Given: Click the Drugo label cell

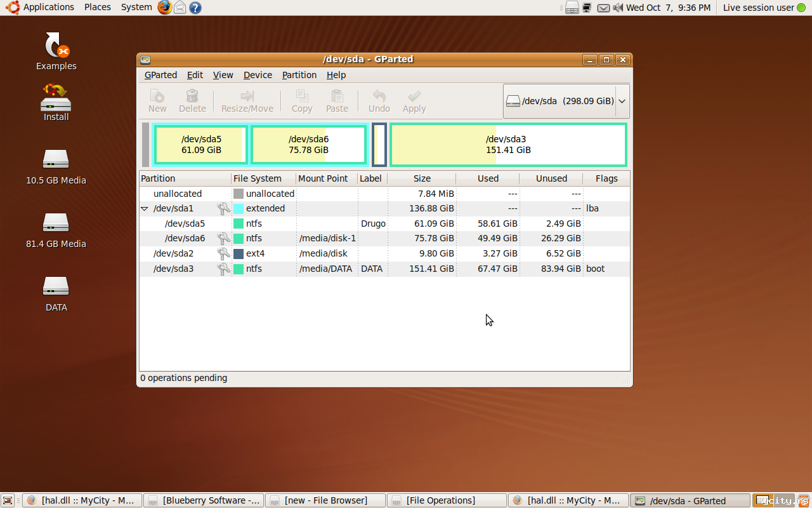Looking at the screenshot, I should tap(374, 224).
